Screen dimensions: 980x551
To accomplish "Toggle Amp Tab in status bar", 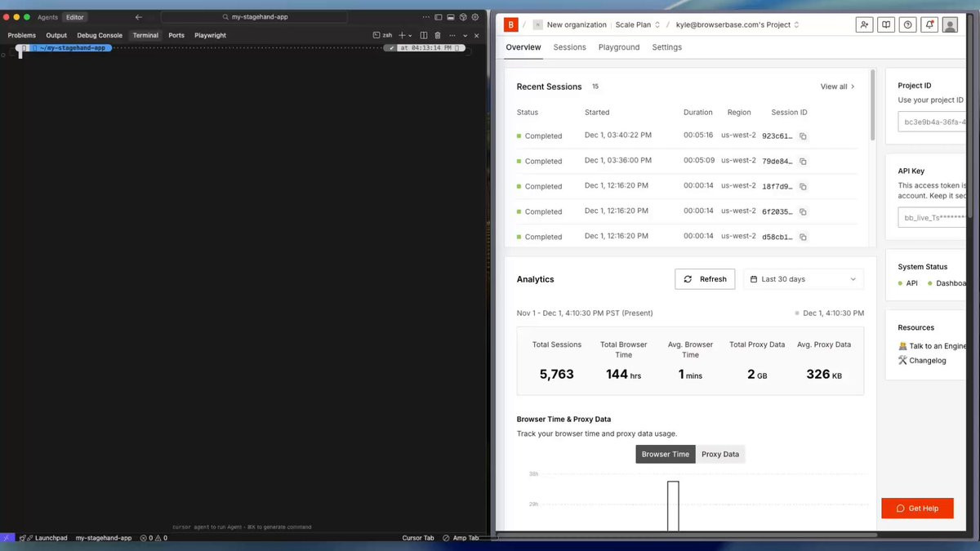I will click(x=461, y=538).
